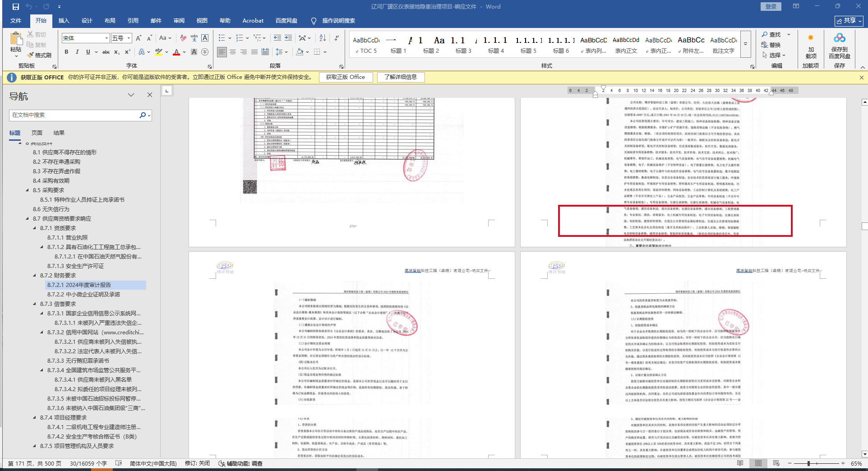Open the 文件 (File) tab
Viewport: 868px width, 471px height.
(16, 21)
